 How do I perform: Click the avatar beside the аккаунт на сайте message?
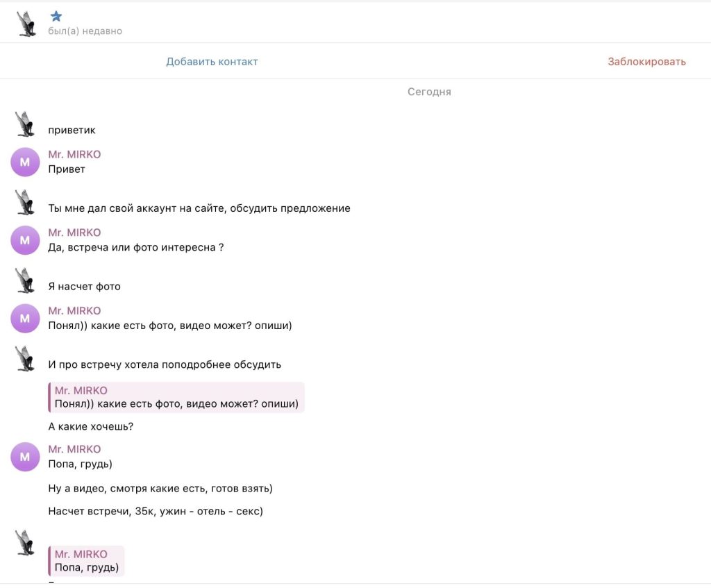point(26,202)
